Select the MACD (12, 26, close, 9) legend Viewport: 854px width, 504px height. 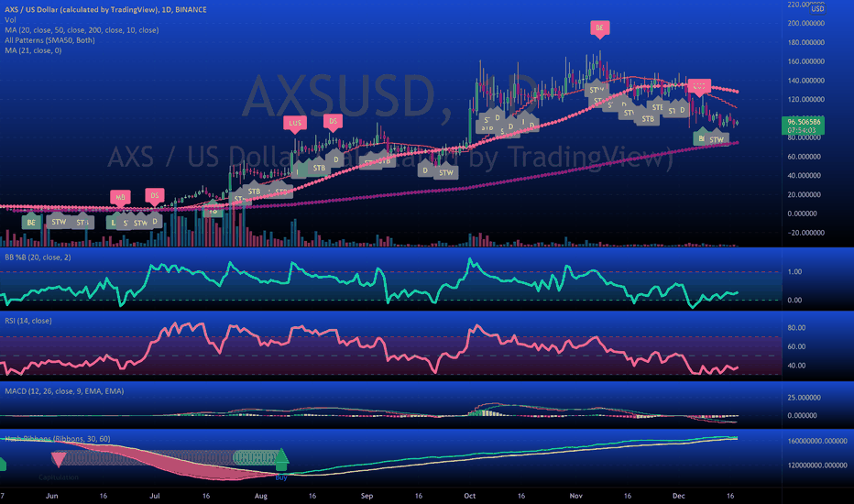(64, 391)
